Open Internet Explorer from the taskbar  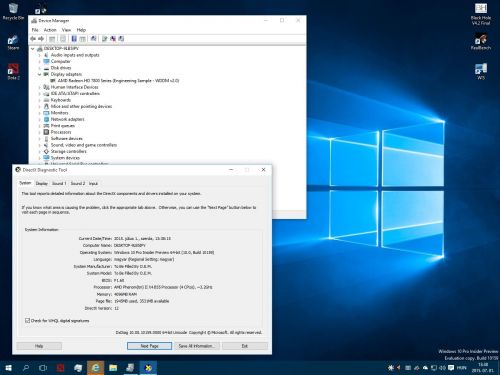[96, 368]
